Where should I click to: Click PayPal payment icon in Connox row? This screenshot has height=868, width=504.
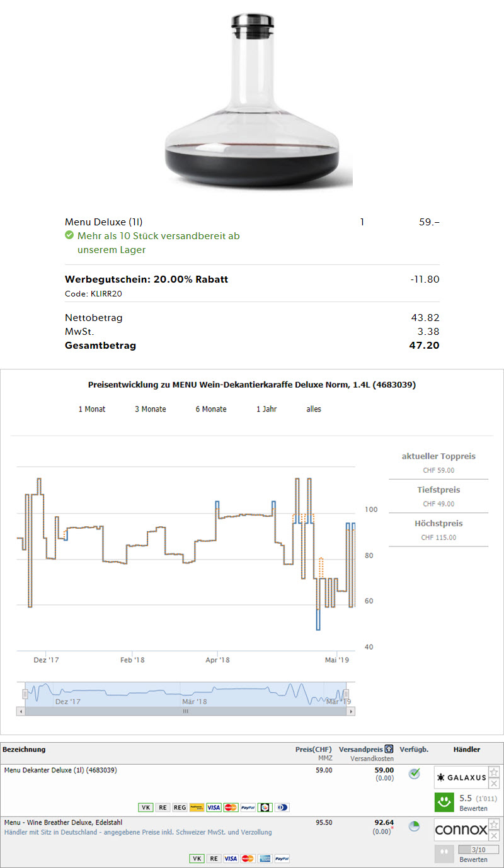click(282, 859)
